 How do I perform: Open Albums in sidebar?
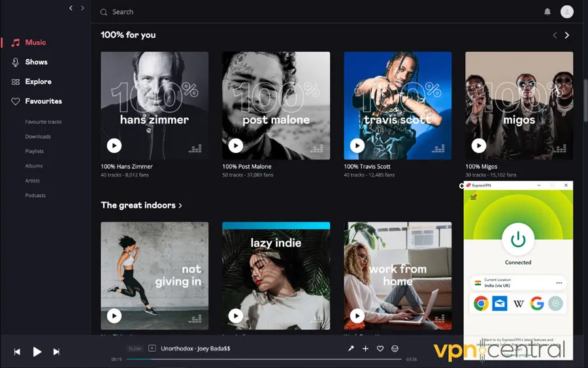34,166
